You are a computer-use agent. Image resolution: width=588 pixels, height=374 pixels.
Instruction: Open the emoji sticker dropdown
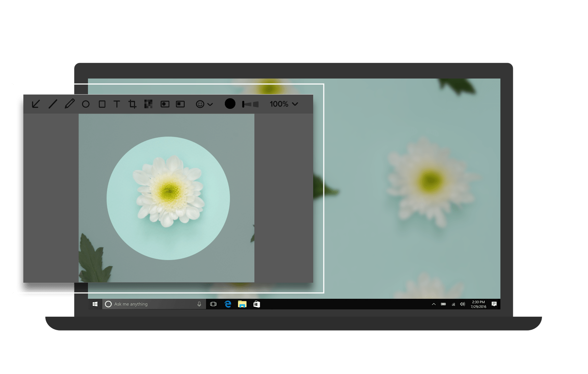click(204, 104)
